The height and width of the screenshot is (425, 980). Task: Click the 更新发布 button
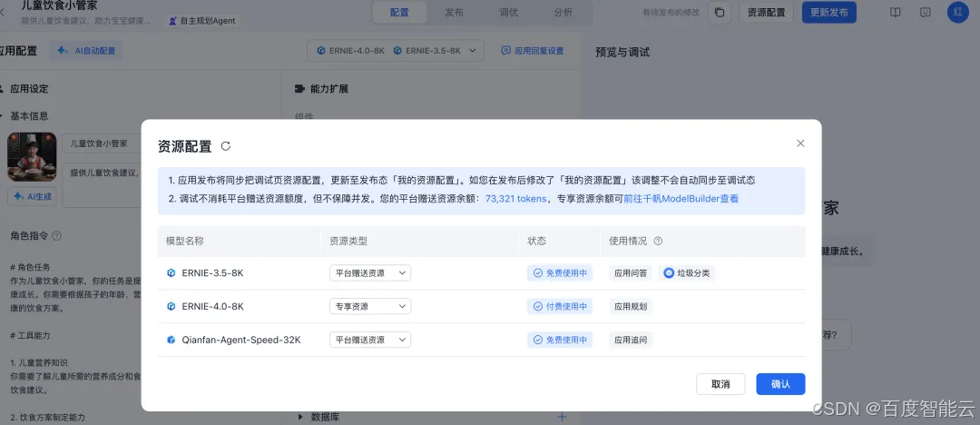point(829,13)
